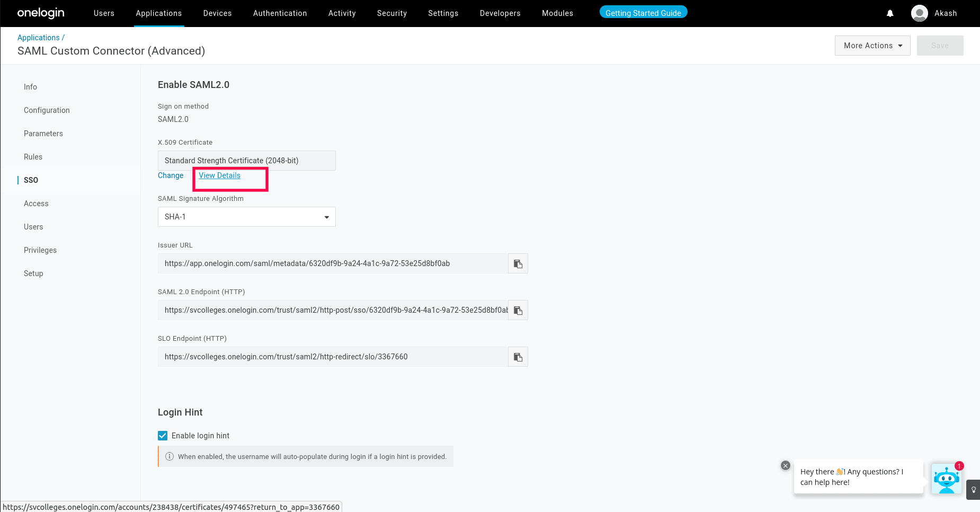Click the notification bell icon

pos(890,13)
